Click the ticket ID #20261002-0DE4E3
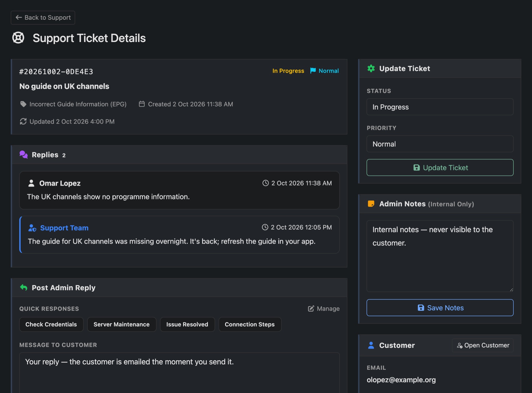The image size is (532, 393). click(56, 72)
